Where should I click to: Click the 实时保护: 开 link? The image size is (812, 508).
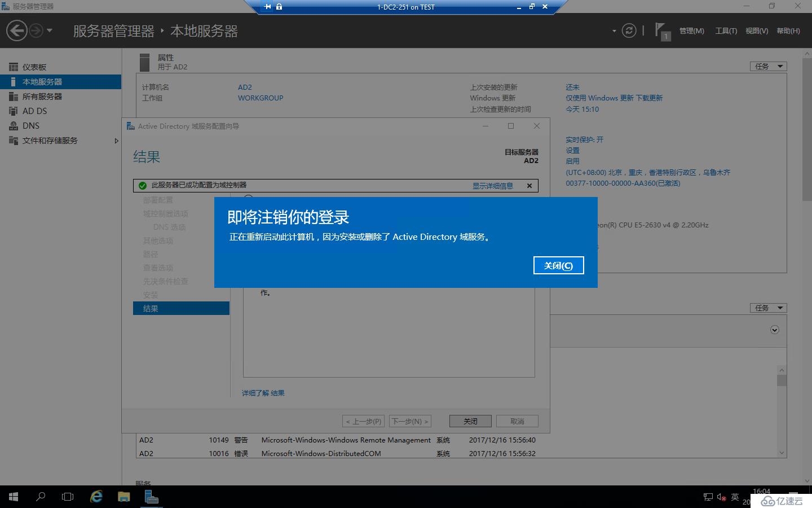click(584, 139)
